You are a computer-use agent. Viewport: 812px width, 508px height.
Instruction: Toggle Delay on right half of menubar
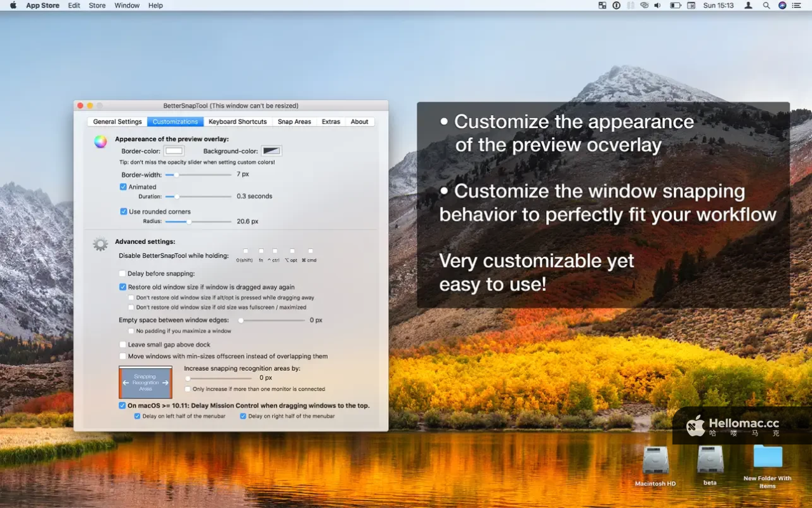243,416
